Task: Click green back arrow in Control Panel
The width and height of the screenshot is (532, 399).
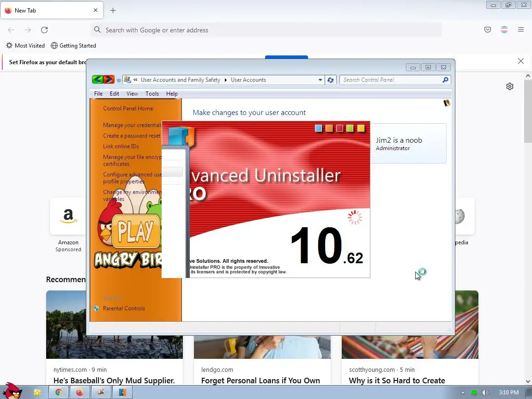Action: [x=97, y=80]
